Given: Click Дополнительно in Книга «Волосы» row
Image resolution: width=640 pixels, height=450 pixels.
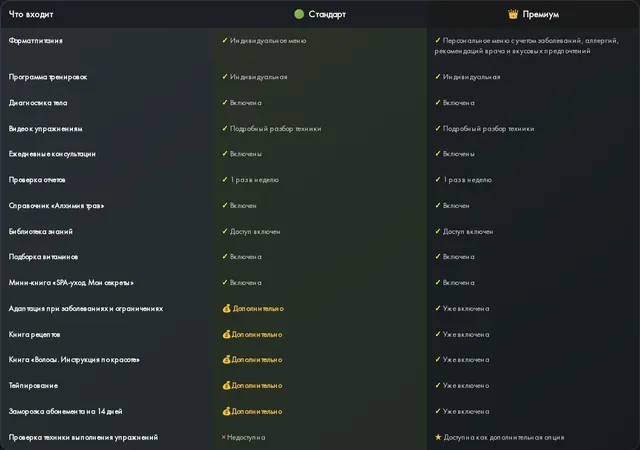Looking at the screenshot, I should click(257, 360).
